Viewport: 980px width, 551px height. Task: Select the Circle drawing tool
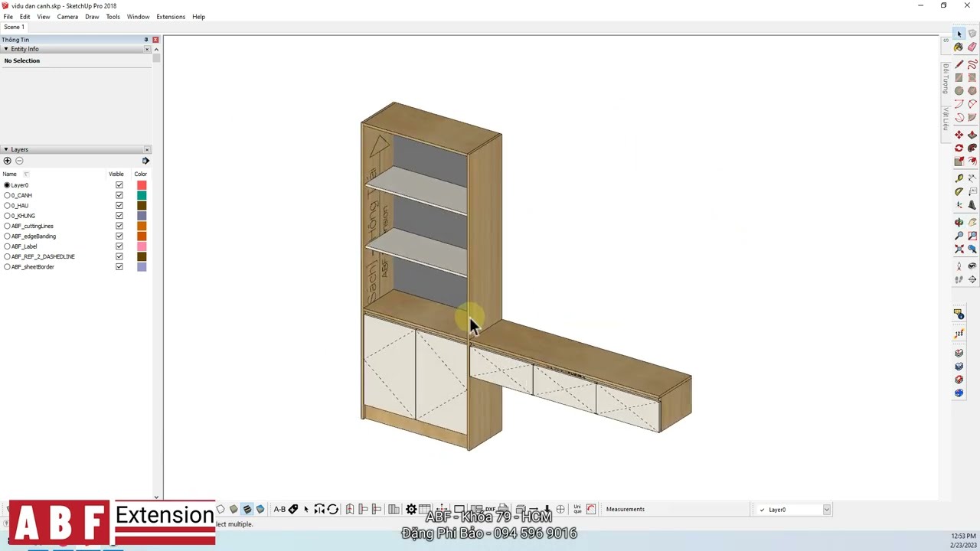(x=959, y=90)
